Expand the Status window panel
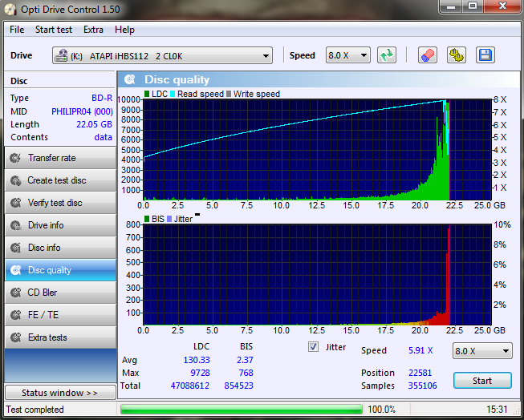This screenshot has width=524, height=420. click(60, 393)
